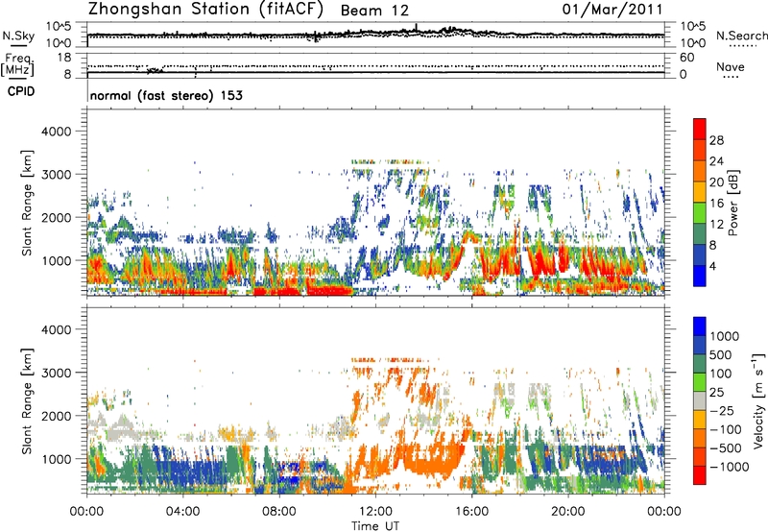Viewport: 768px width, 532px height.
Task: Pick the teal 100 to 500 velocity segment
Action: click(700, 364)
